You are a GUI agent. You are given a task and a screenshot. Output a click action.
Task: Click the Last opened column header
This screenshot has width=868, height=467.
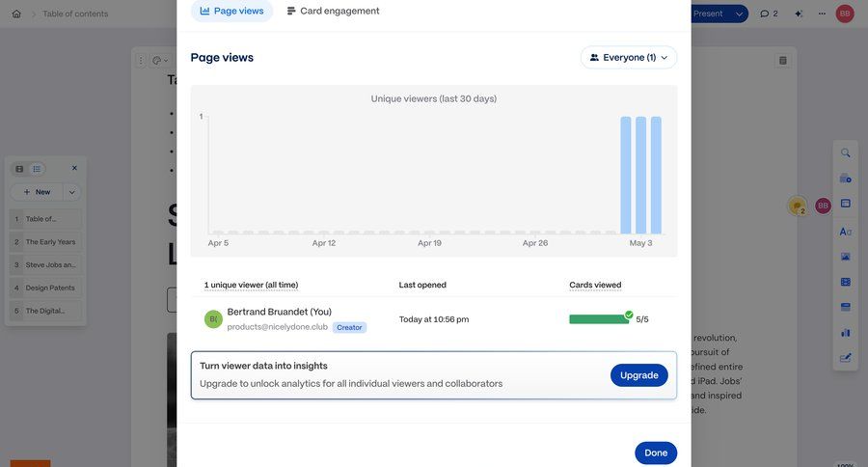tap(422, 285)
